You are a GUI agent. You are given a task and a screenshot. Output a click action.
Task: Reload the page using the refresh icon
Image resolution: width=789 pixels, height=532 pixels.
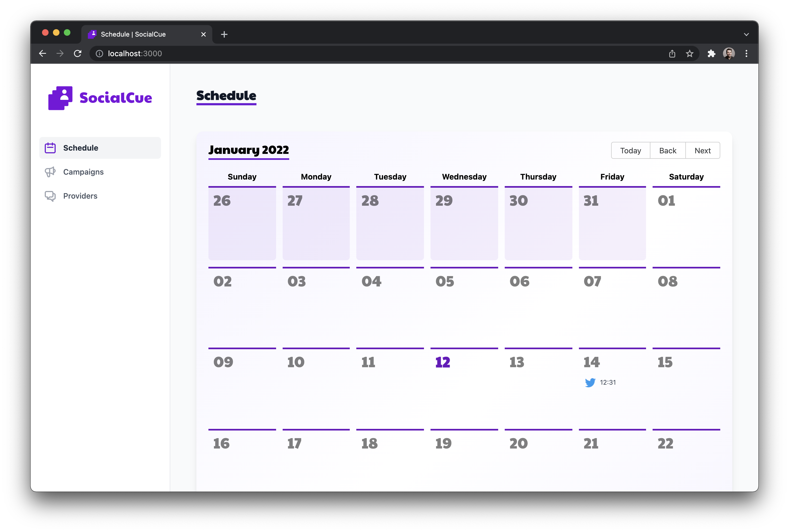[x=78, y=53]
